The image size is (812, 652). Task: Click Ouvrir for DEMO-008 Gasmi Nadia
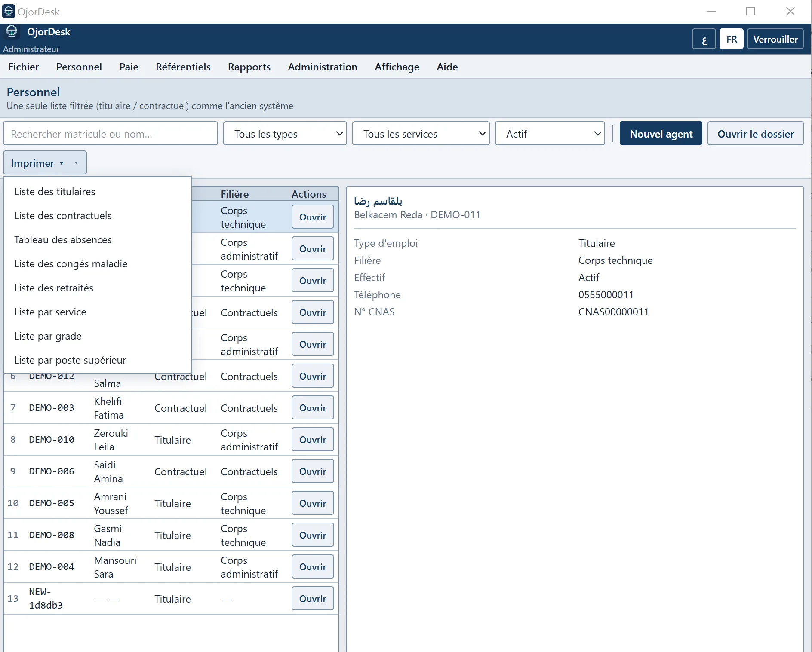point(313,535)
